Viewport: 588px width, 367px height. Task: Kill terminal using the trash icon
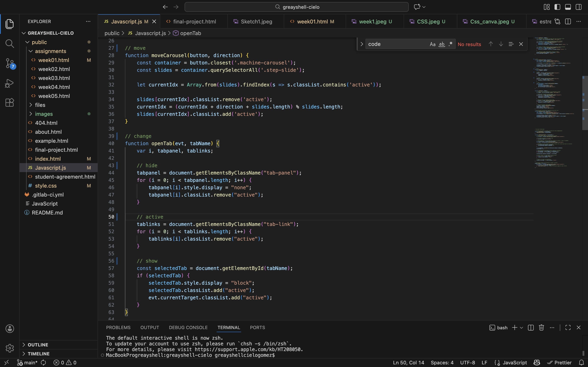[541, 327]
